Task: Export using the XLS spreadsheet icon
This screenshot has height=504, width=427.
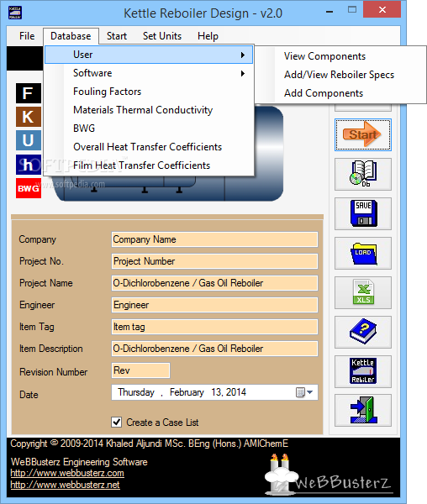Action: pyautogui.click(x=363, y=292)
